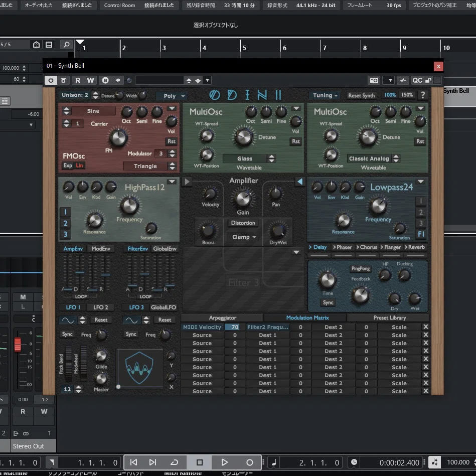
Task: Toggle the LFO 1 Sync button
Action: [67, 334]
